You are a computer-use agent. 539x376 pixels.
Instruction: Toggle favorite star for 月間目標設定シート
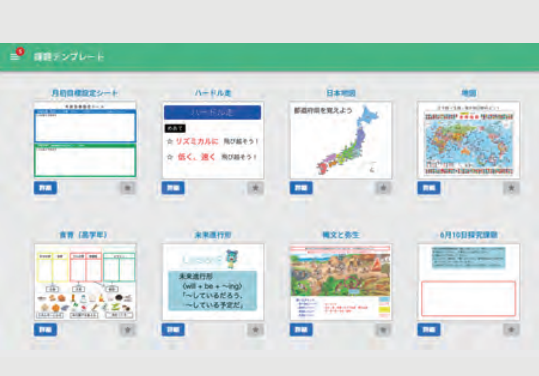[x=128, y=188]
